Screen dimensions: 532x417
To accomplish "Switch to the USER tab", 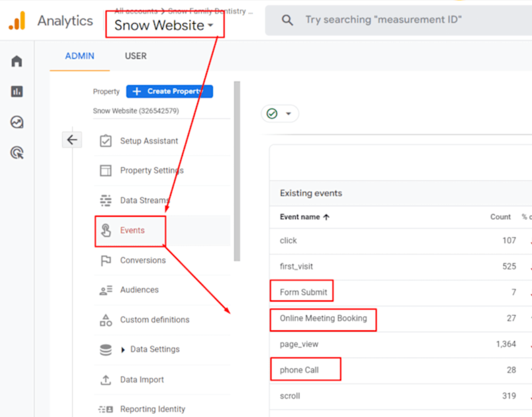I will coord(135,56).
